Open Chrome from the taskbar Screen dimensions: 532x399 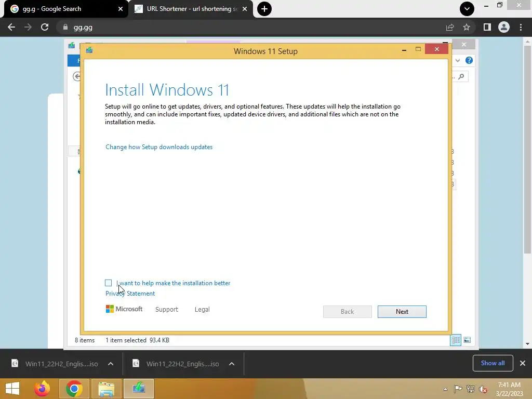74,389
